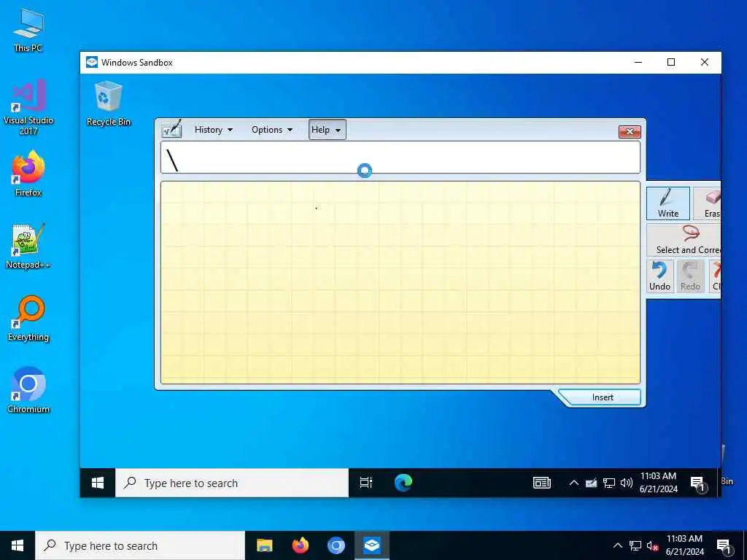Launch Microsoft Edge from the Sandbox taskbar
This screenshot has height=560, width=747.
tap(403, 483)
